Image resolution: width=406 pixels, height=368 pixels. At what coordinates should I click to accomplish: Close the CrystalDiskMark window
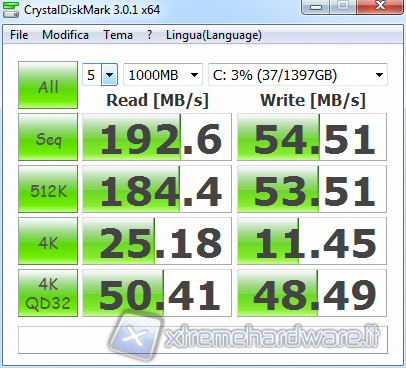[380, 7]
